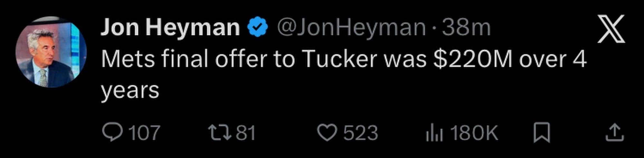Click the X logo
644x158 pixels.
point(611,29)
